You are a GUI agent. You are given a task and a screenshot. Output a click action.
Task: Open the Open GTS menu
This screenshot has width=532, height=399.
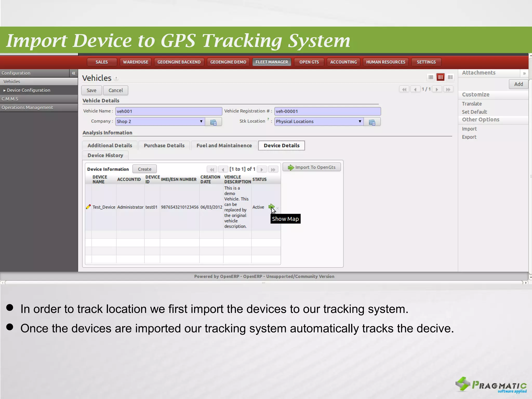tap(309, 62)
